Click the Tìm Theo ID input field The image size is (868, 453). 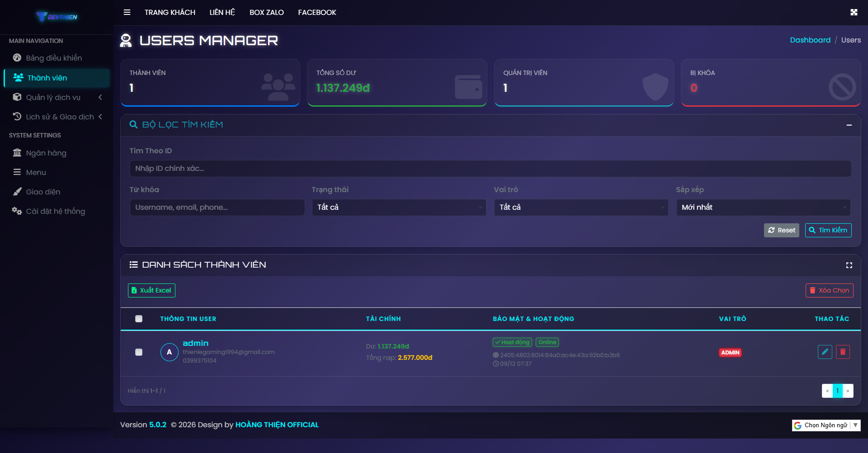pyautogui.click(x=490, y=169)
